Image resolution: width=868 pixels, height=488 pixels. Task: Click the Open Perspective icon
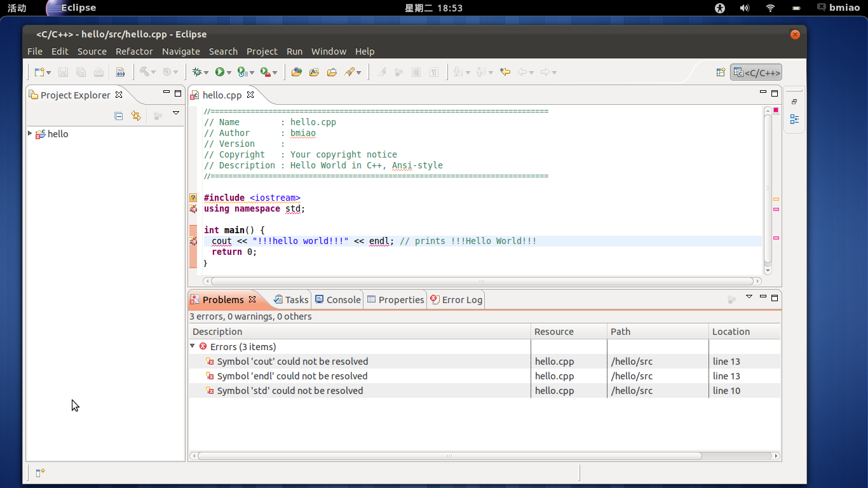coord(721,72)
